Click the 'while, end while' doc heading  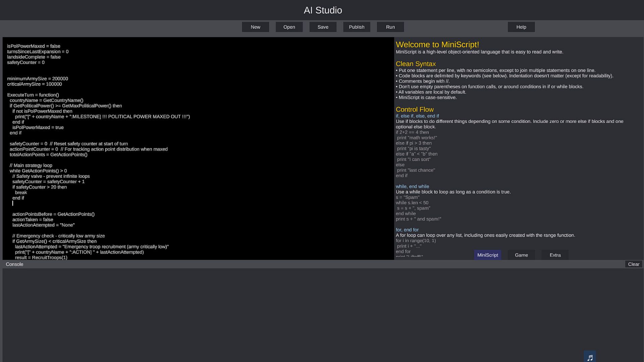coord(412,187)
